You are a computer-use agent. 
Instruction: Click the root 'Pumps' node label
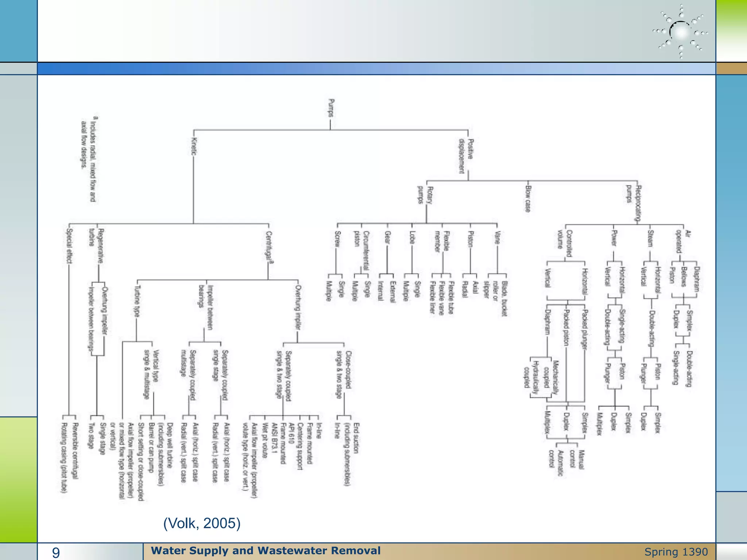[x=331, y=108]
